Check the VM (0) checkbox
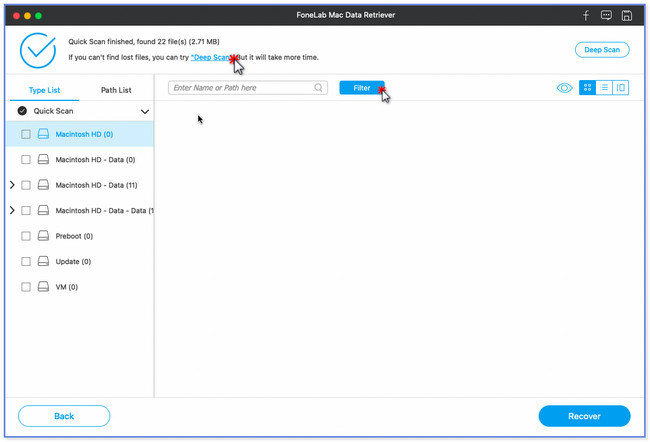This screenshot has height=442, width=650. tap(26, 287)
